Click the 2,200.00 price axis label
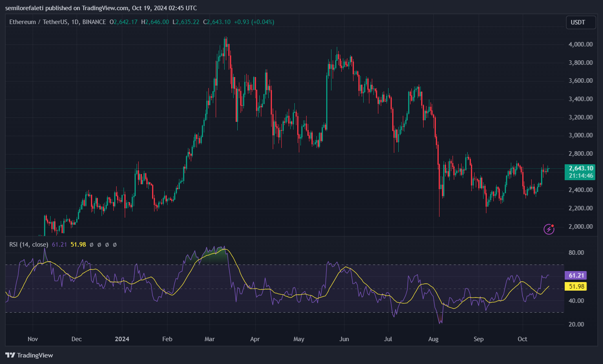Viewport: 603px width, 364px height. 581,208
